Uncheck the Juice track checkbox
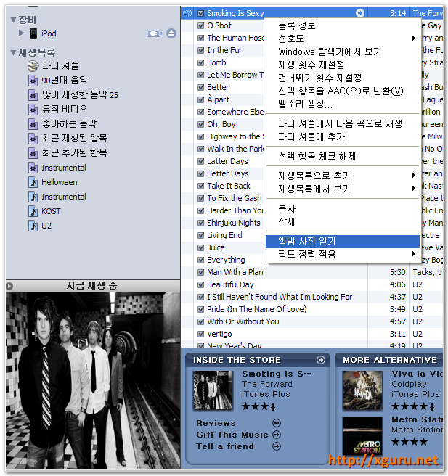The image size is (448, 476). (200, 247)
